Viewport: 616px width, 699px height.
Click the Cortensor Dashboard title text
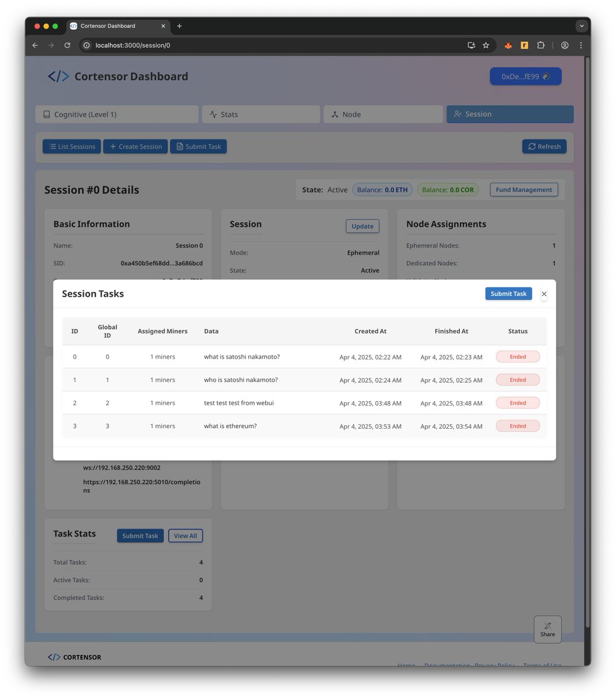131,76
